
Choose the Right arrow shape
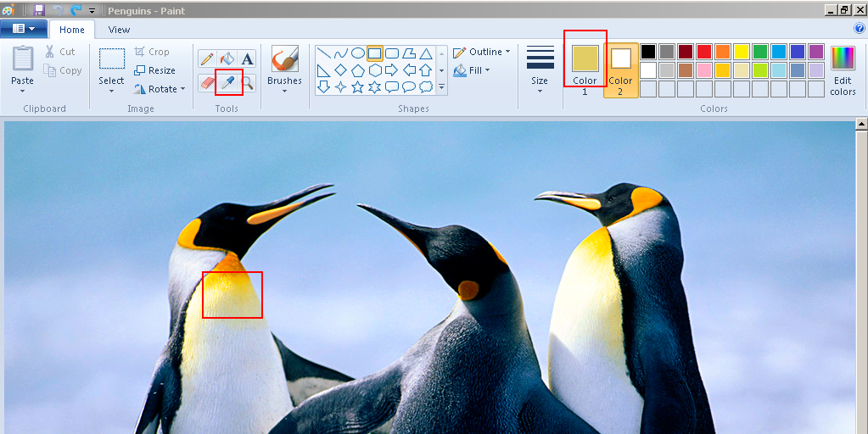[392, 70]
